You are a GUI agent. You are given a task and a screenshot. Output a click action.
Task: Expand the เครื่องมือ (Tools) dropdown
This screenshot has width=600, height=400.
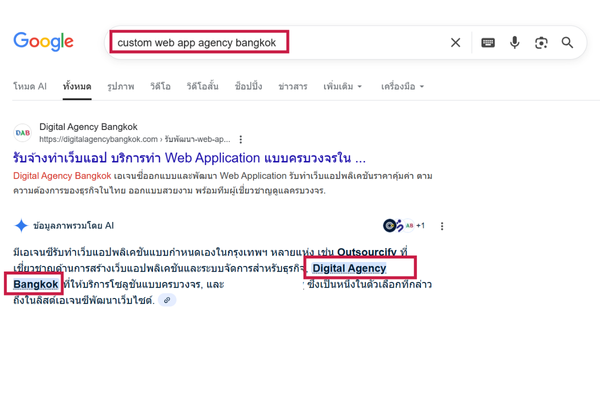tap(402, 87)
